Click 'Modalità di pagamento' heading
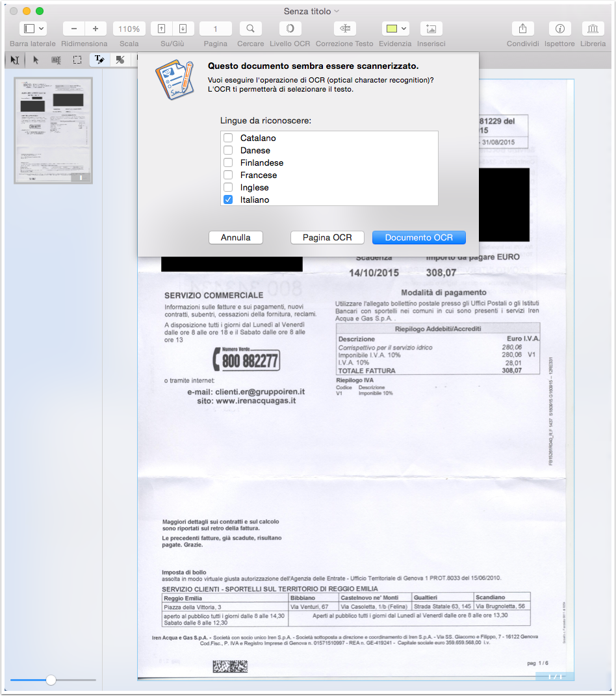The image size is (616, 696). [444, 292]
